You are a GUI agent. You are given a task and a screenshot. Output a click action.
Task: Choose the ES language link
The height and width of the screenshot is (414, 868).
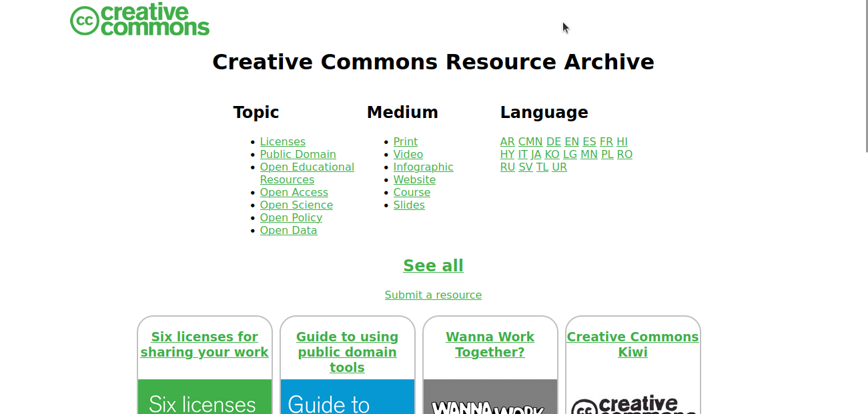589,141
